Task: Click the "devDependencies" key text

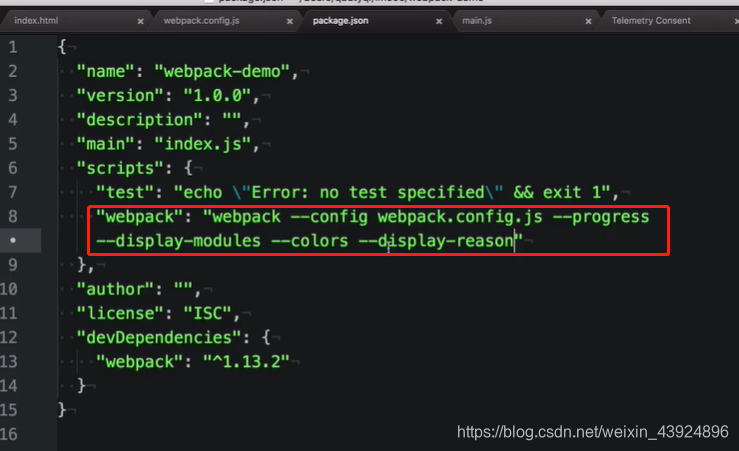Action: [159, 338]
